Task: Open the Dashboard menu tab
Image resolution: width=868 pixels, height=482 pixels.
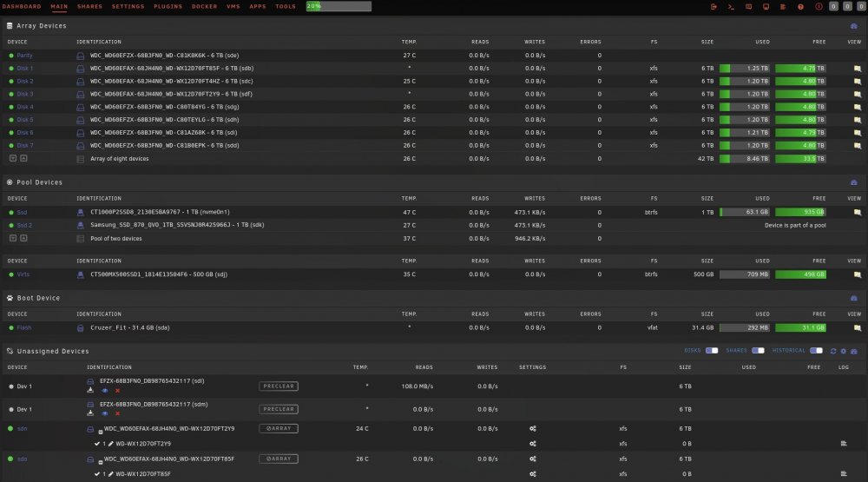Action: point(22,7)
